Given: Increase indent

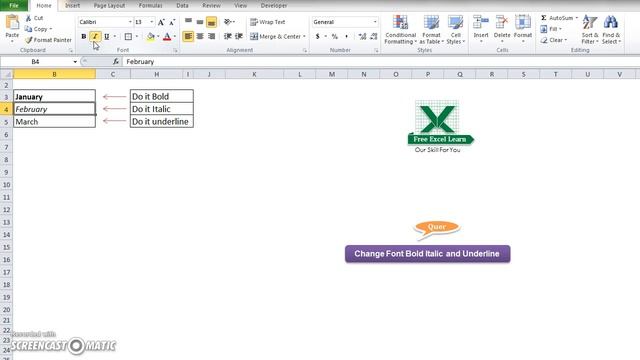Looking at the screenshot, I should (239, 36).
